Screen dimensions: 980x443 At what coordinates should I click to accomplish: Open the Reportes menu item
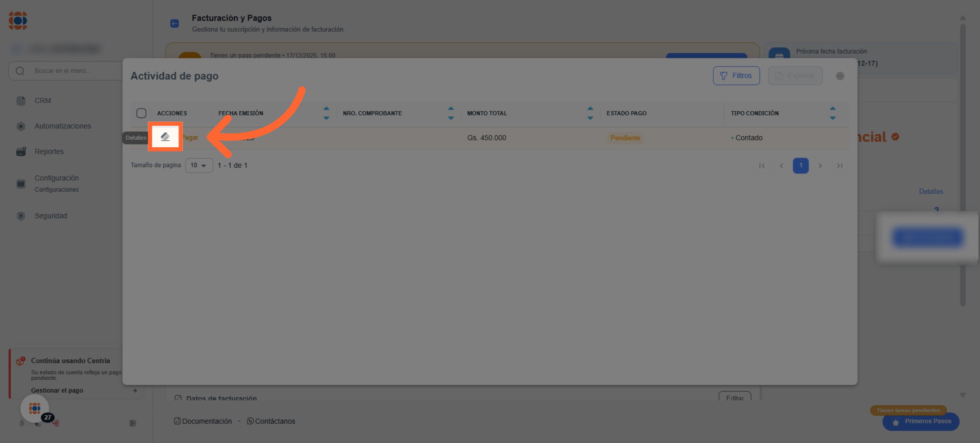coord(49,151)
